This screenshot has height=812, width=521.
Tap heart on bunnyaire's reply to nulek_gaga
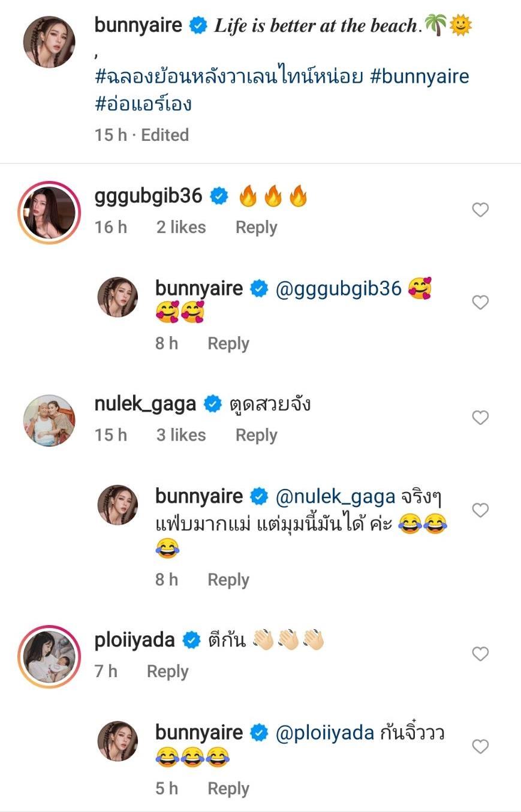[x=480, y=510]
